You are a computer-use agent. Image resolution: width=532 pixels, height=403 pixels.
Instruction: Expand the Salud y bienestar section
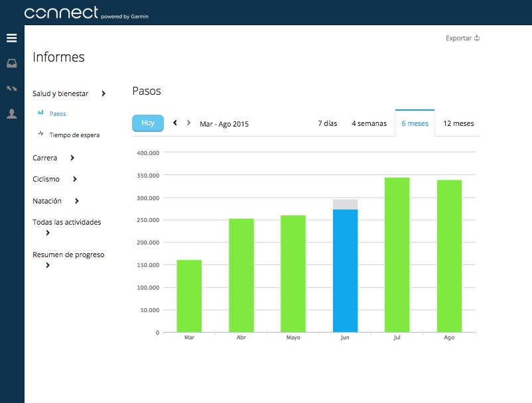103,93
